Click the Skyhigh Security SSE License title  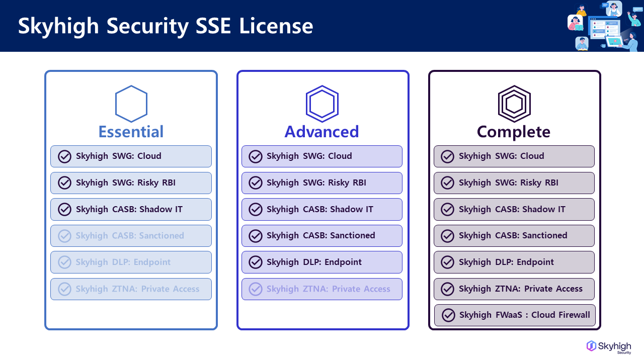click(x=166, y=26)
